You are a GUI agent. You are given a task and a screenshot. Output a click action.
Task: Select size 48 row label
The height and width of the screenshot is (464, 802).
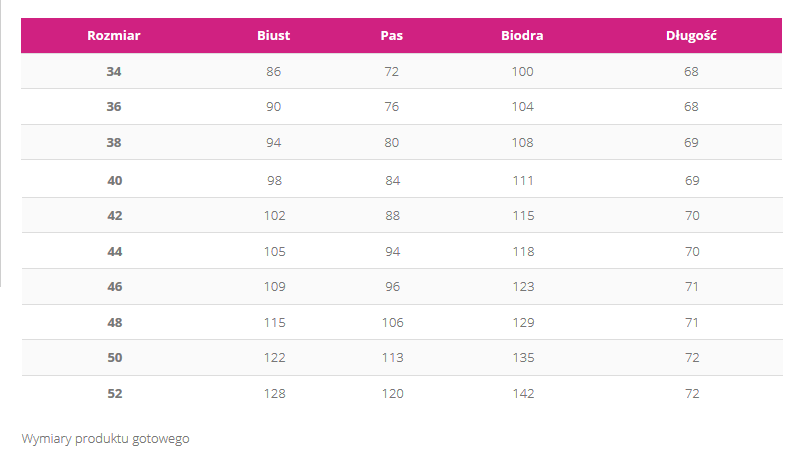[x=114, y=323]
